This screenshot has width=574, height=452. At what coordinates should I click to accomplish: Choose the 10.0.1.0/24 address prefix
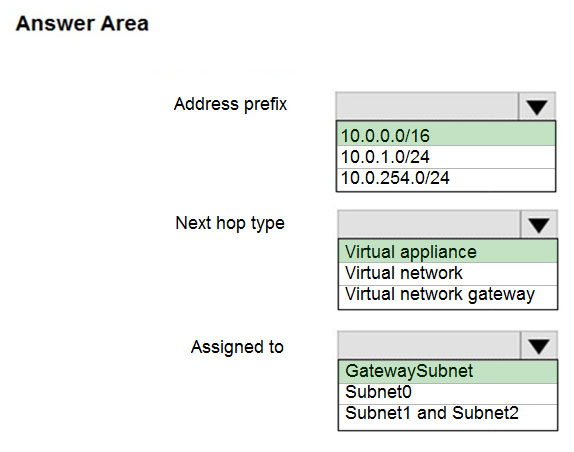(x=446, y=157)
